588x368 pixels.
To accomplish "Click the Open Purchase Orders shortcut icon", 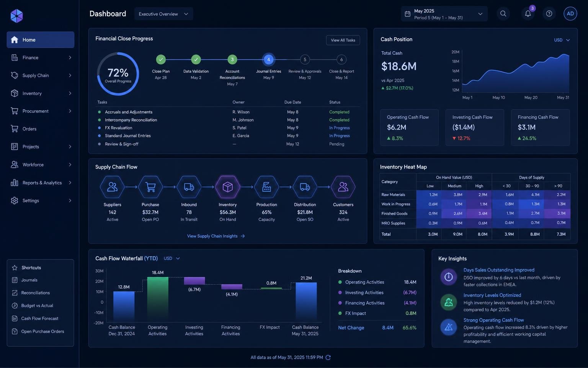I will [x=15, y=331].
